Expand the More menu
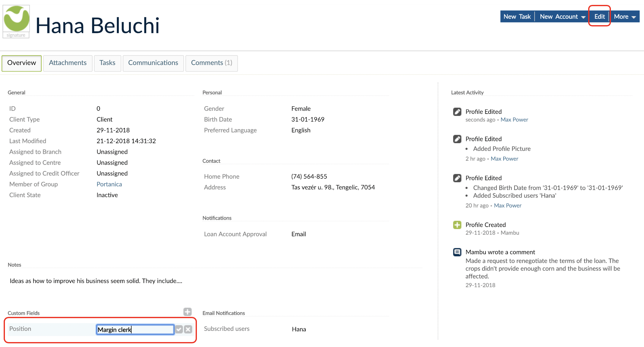This screenshot has width=644, height=347. (x=624, y=17)
